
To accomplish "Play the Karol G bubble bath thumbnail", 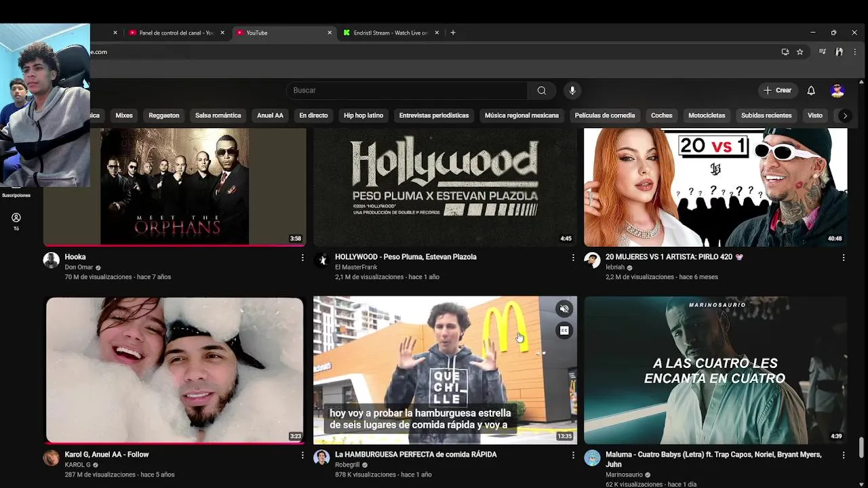I will tap(175, 370).
